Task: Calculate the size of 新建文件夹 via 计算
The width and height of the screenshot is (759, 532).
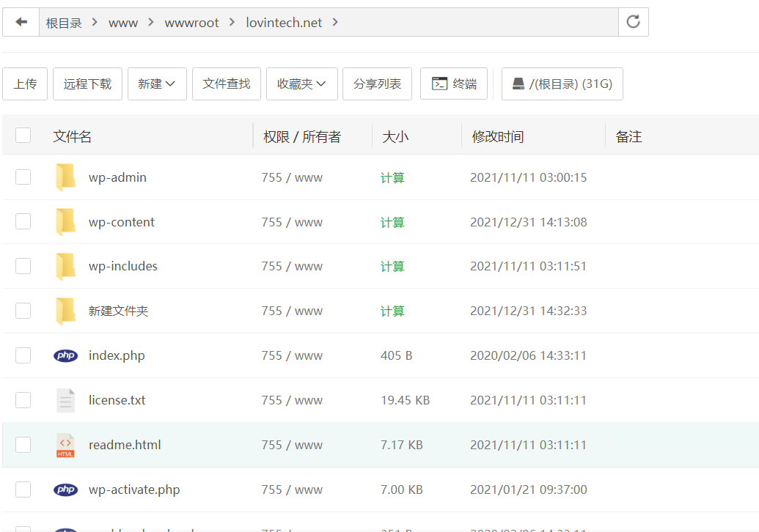Action: [x=392, y=311]
